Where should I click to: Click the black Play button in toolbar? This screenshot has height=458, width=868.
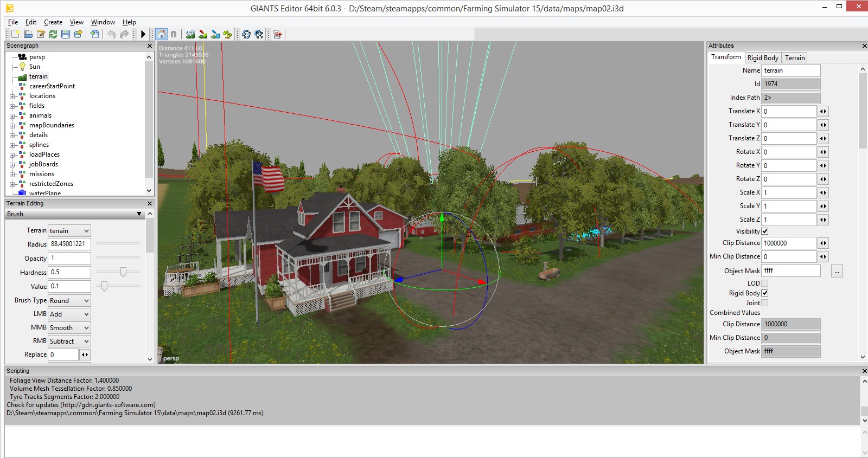[143, 34]
